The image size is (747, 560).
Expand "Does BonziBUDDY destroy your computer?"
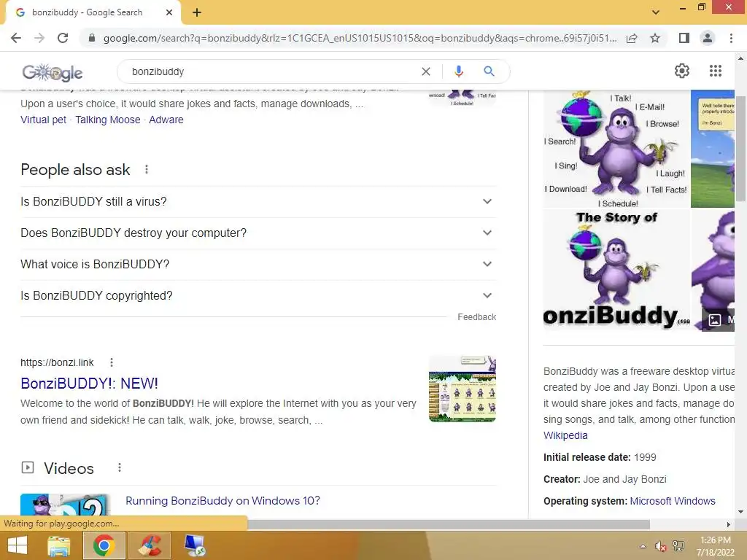click(x=258, y=233)
